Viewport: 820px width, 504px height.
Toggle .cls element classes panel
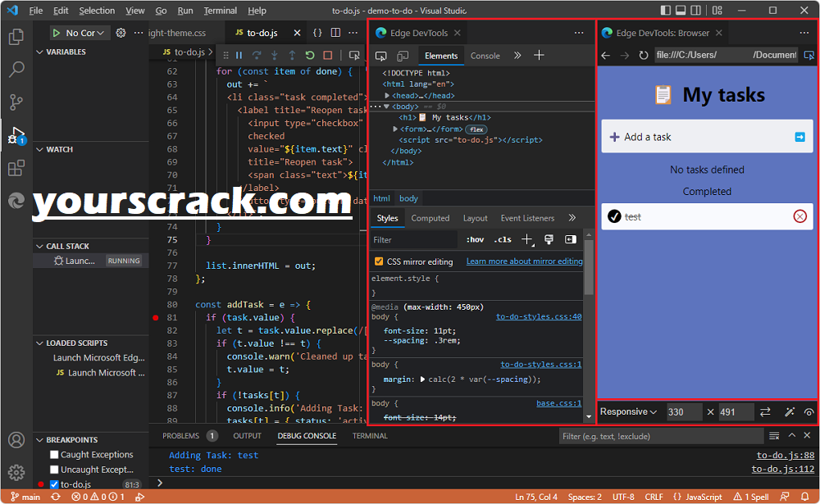(x=503, y=239)
